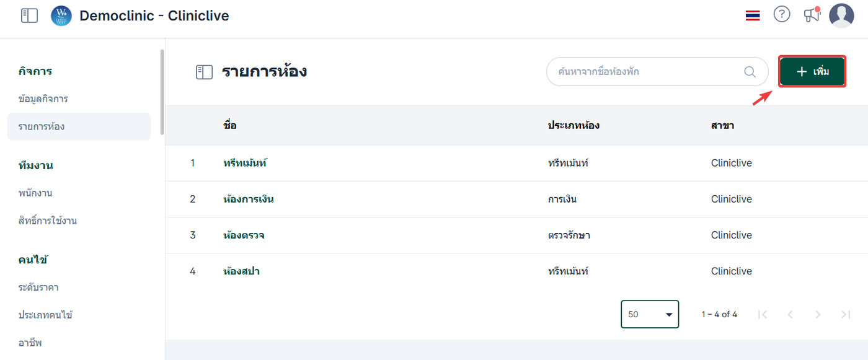Open the megaphone announcements icon
The image size is (868, 360).
pyautogui.click(x=812, y=15)
